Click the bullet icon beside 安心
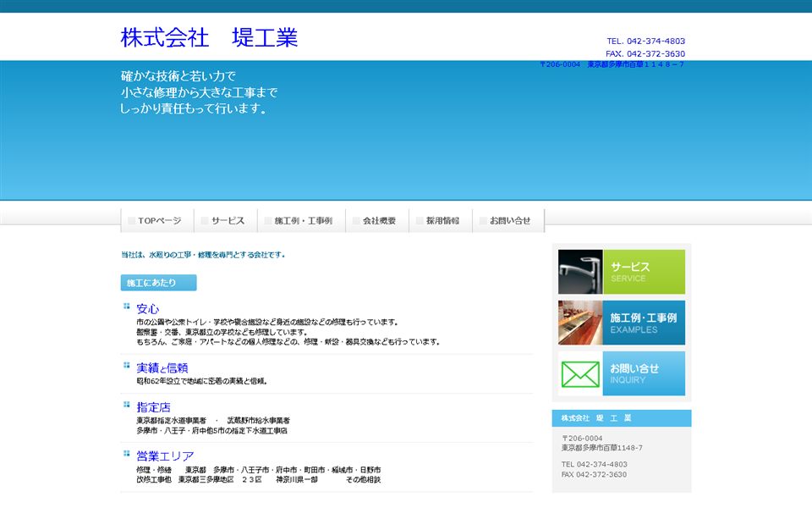The height and width of the screenshot is (508, 812). [x=126, y=306]
